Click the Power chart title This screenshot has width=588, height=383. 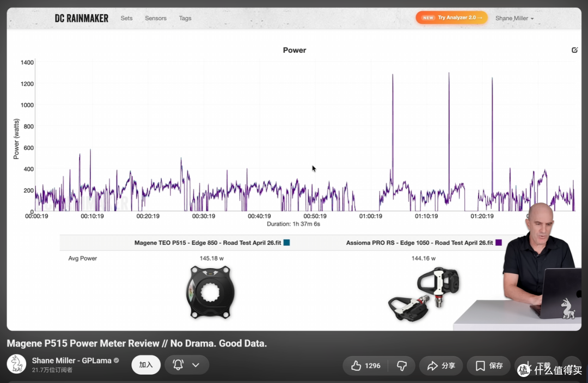click(295, 50)
